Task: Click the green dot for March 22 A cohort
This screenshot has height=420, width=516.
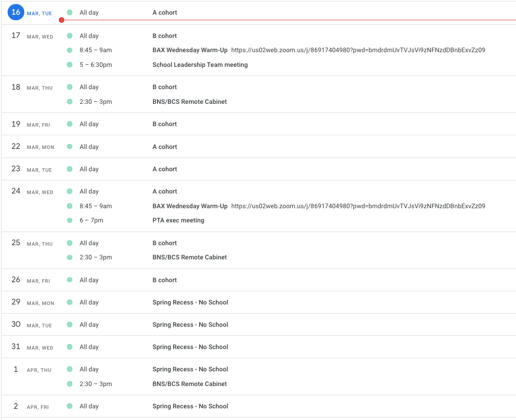Action: [x=69, y=146]
